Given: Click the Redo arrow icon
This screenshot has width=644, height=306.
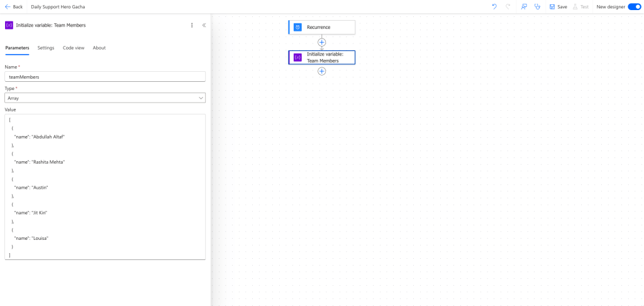Looking at the screenshot, I should pyautogui.click(x=508, y=6).
